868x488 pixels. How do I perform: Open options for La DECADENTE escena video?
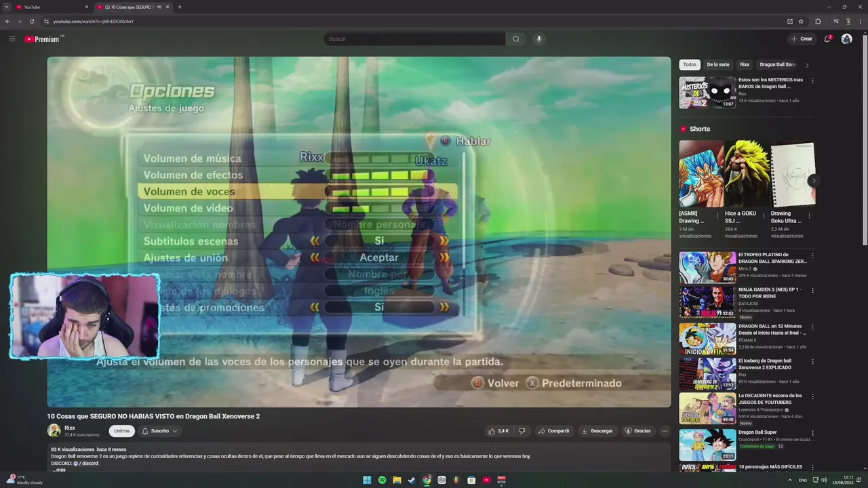[x=812, y=396]
